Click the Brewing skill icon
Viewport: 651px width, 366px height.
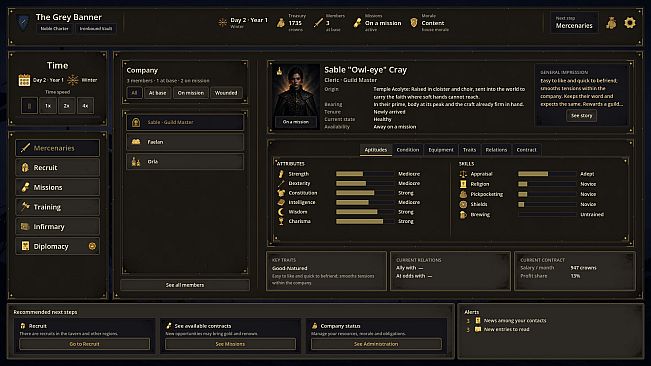(x=463, y=215)
